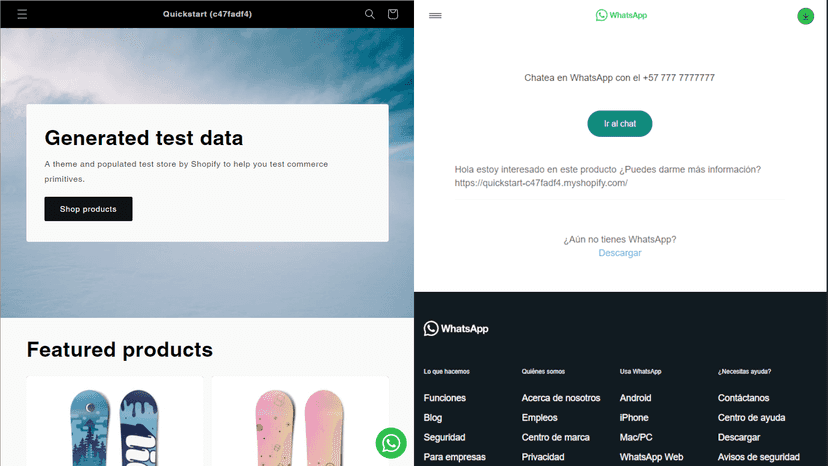
Task: Click 'Lo que hacemos' footer column heading
Action: pyautogui.click(x=446, y=371)
